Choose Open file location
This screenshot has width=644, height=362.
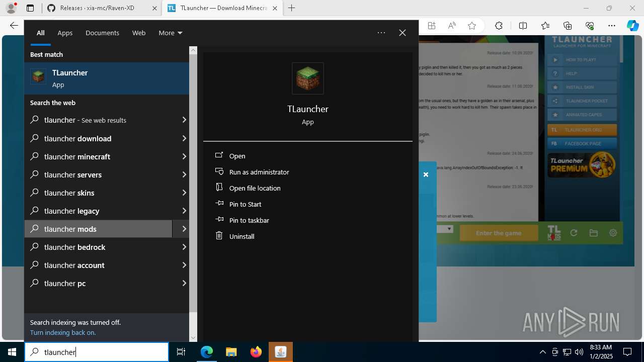click(255, 188)
